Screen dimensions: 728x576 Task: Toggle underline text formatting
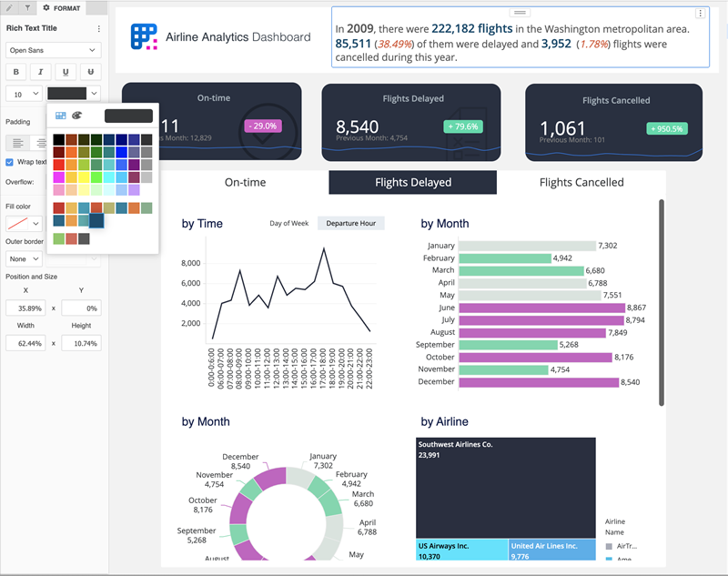pyautogui.click(x=66, y=71)
